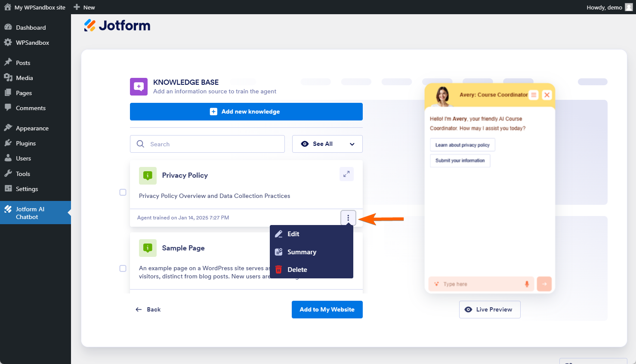Click the Avery avatar photo
636x364 pixels.
point(442,96)
